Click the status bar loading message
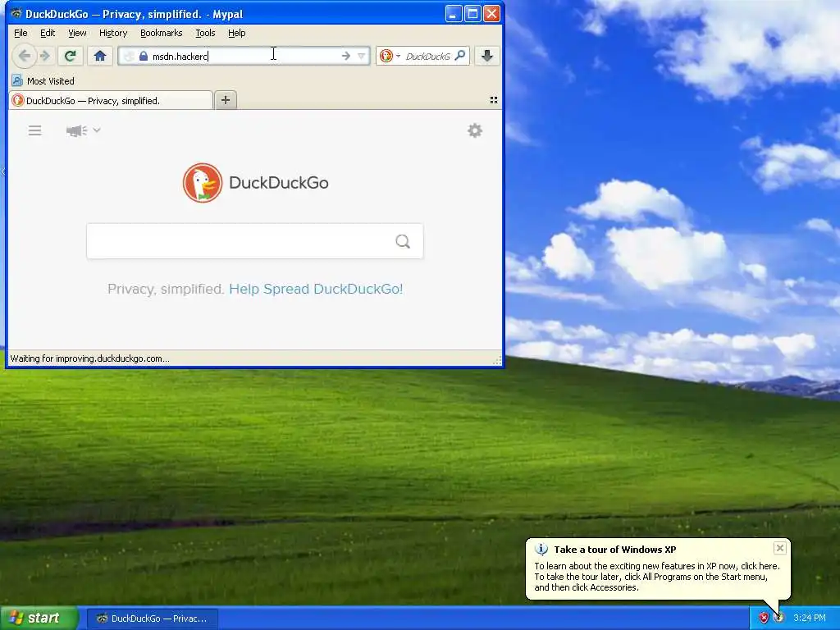The image size is (840, 630). (89, 358)
